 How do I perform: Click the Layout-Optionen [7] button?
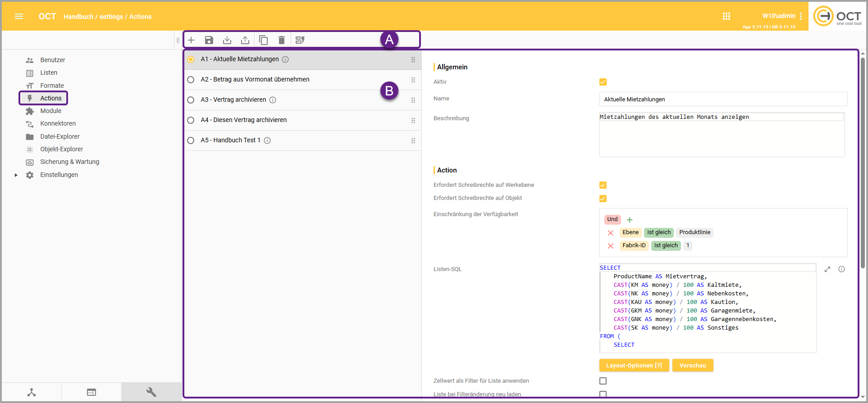(x=634, y=365)
